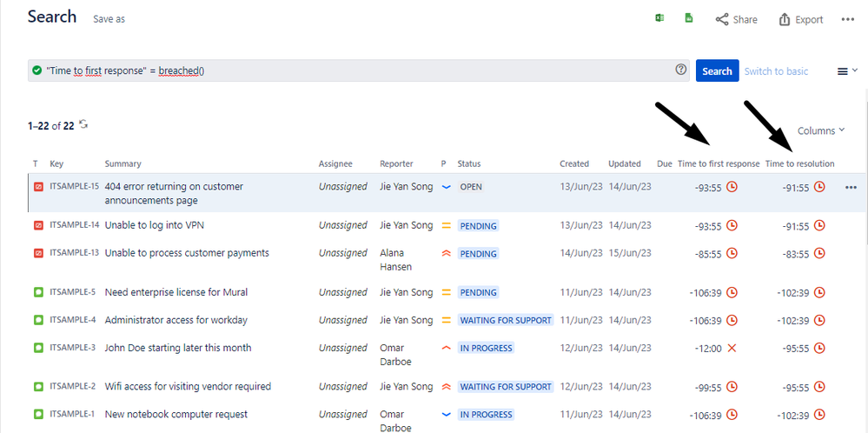Open Need enterprise license for Mural summary
Screen dimensions: 868x433
coord(176,292)
